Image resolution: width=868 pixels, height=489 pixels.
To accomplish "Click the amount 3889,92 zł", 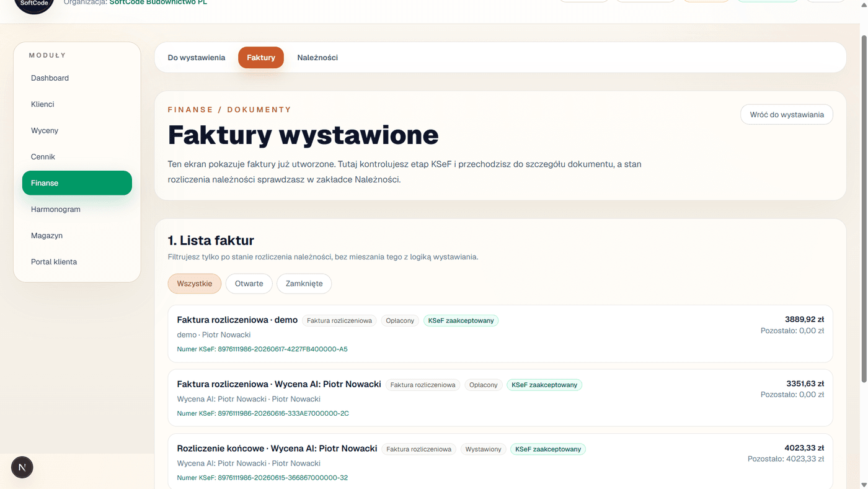I will point(804,320).
